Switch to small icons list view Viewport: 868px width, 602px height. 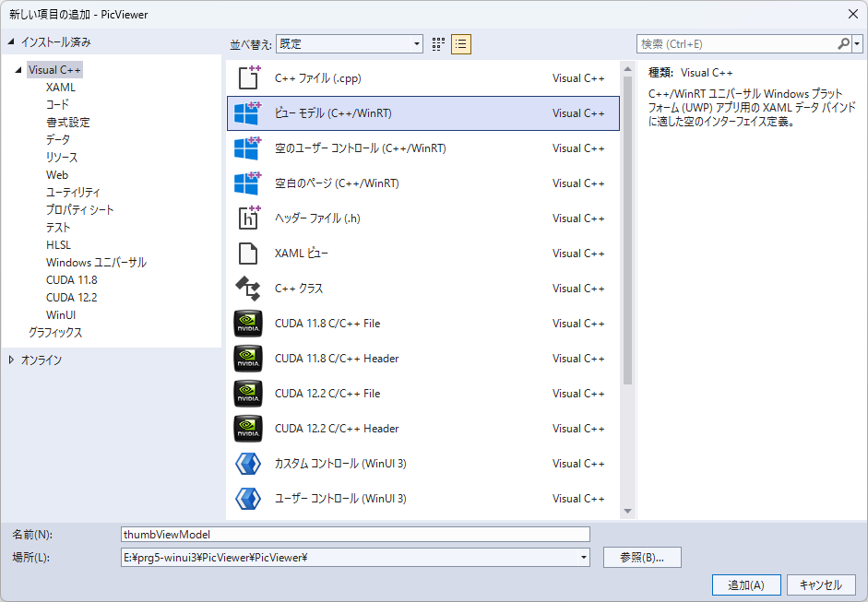pyautogui.click(x=461, y=44)
